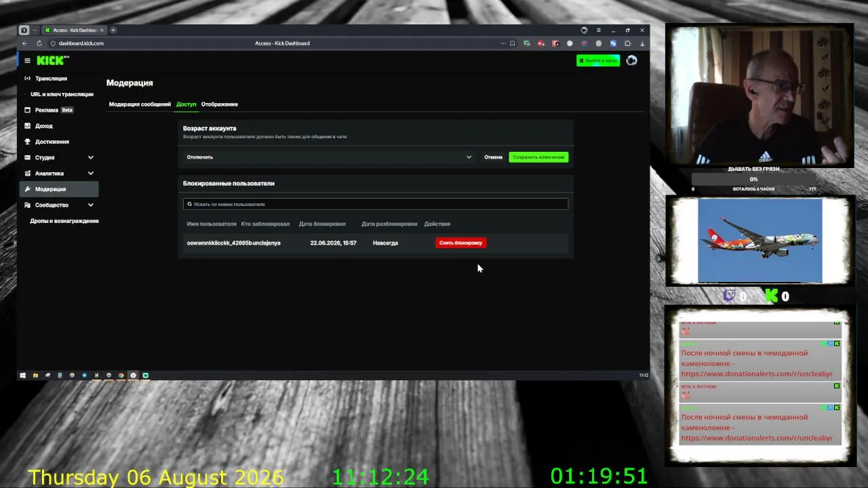Focus the blocked users search field

pyautogui.click(x=375, y=204)
